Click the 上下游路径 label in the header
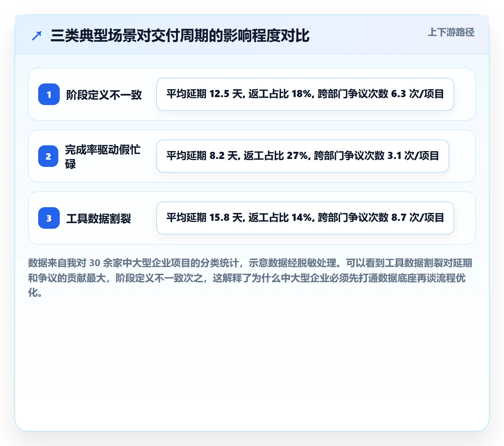Viewport: 504px width, 446px height. [451, 32]
